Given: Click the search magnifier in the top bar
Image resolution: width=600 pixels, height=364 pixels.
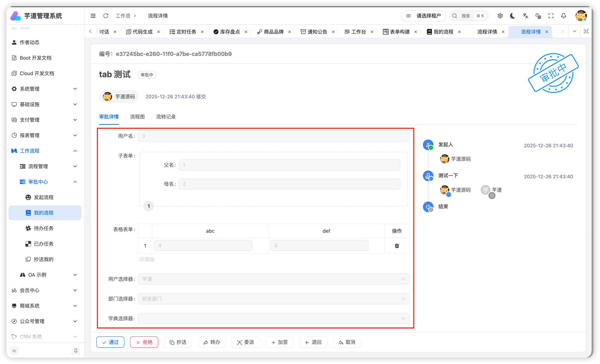Looking at the screenshot, I should 454,16.
